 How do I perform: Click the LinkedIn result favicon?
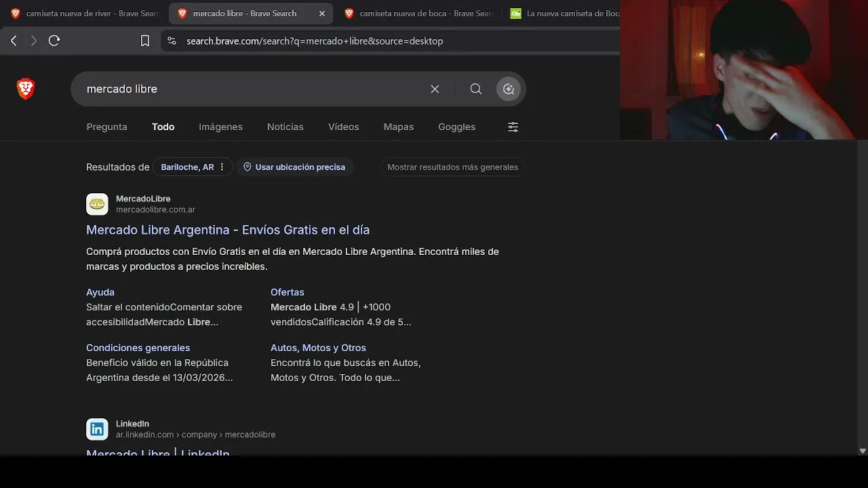(97, 429)
